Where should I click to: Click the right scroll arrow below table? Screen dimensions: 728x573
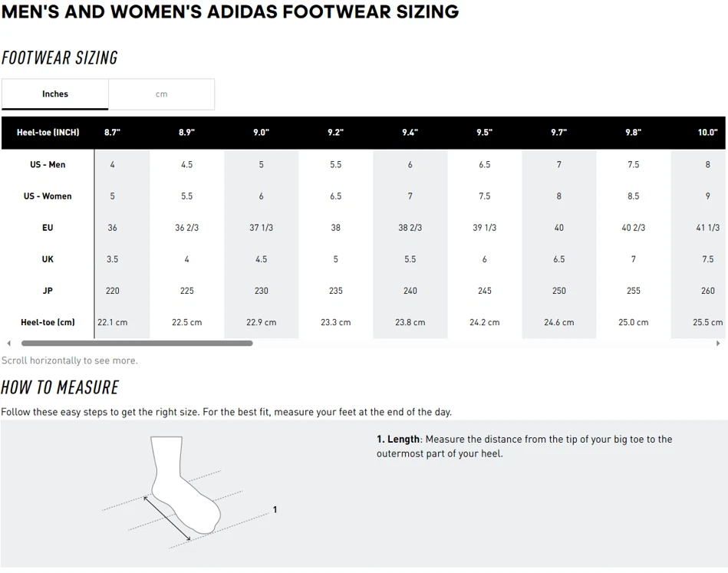pyautogui.click(x=718, y=344)
